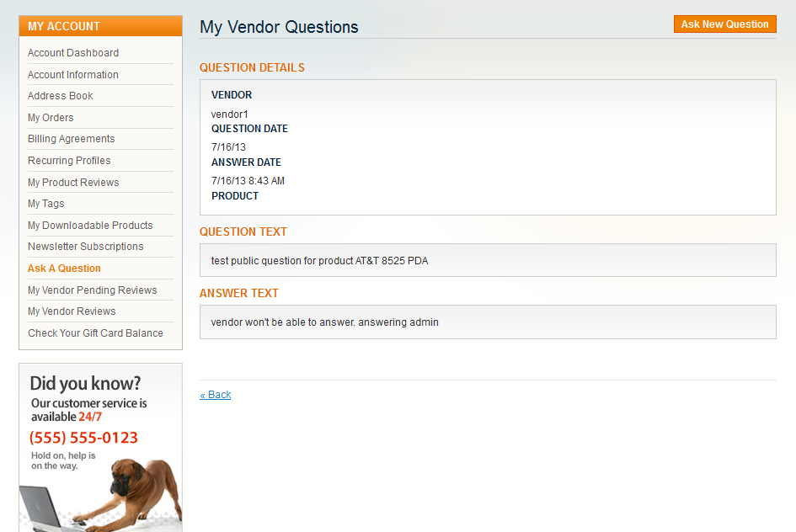Image resolution: width=796 pixels, height=532 pixels.
Task: Open Billing Agreements
Action: click(x=71, y=139)
